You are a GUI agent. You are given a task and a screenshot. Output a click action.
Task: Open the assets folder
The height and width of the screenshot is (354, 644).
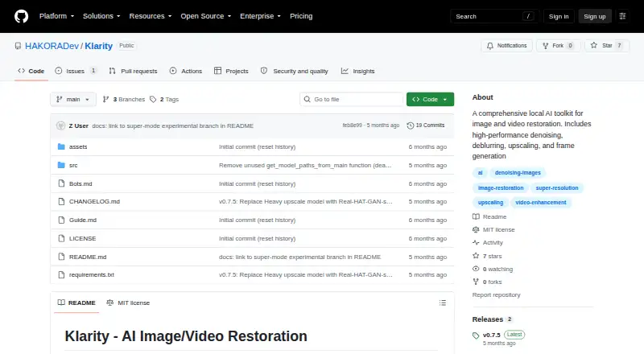point(78,146)
